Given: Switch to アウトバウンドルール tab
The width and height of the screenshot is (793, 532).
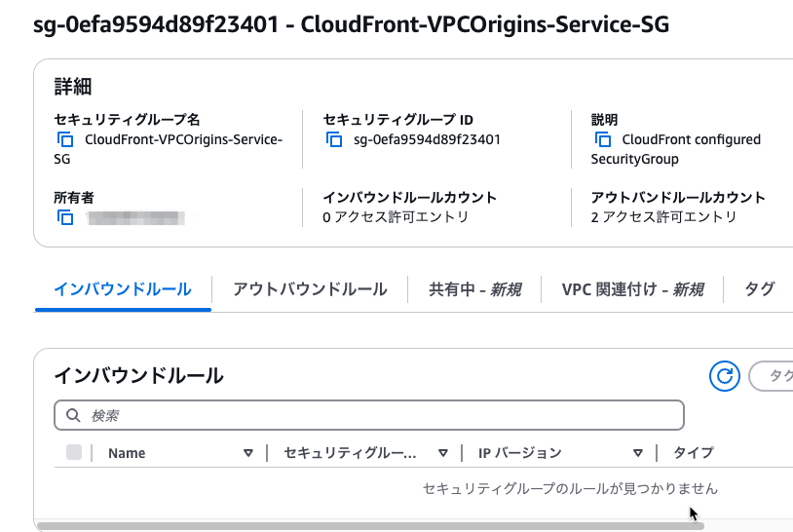Looking at the screenshot, I should tap(310, 289).
